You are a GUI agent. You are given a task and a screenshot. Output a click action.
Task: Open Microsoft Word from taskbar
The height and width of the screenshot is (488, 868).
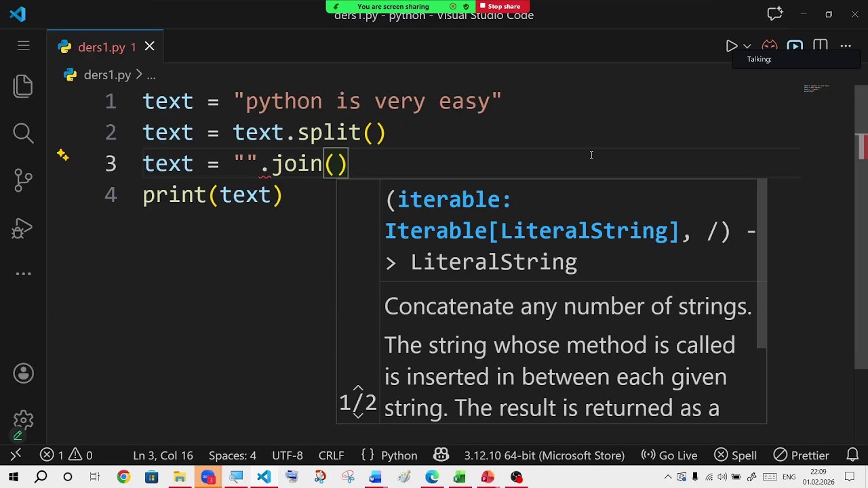(x=375, y=477)
